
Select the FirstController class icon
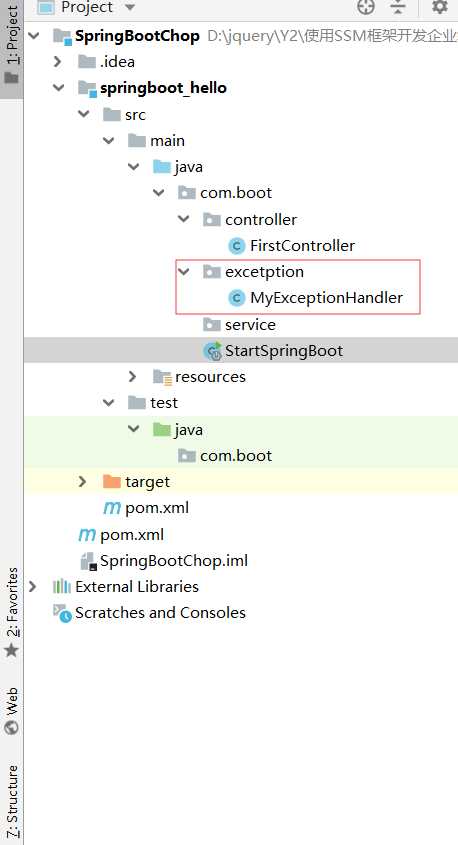pos(237,246)
